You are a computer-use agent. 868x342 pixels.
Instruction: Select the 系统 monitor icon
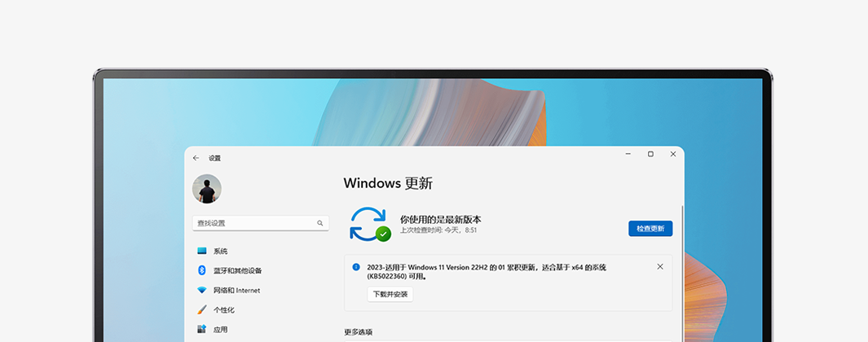(202, 252)
